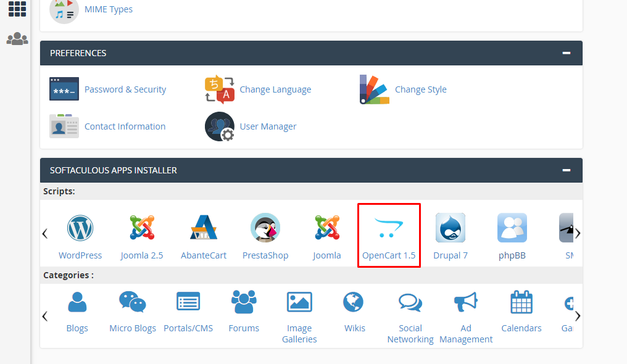This screenshot has width=627, height=364.
Task: Select the Joomla 2.5 script icon
Action: [142, 228]
